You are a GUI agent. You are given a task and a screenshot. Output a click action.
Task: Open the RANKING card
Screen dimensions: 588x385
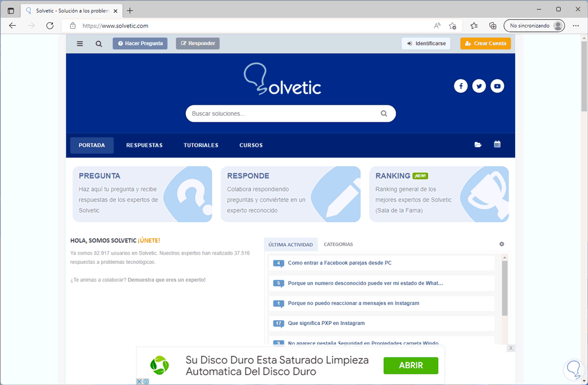pyautogui.click(x=439, y=194)
